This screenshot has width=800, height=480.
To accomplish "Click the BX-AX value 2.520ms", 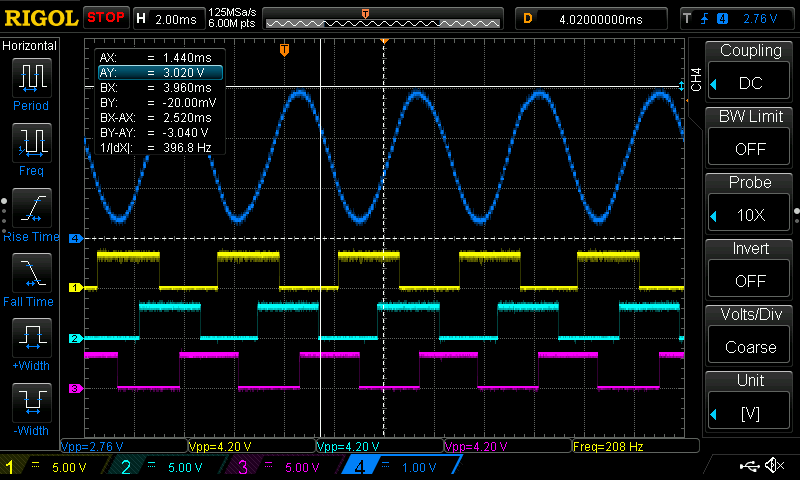I will (187, 118).
